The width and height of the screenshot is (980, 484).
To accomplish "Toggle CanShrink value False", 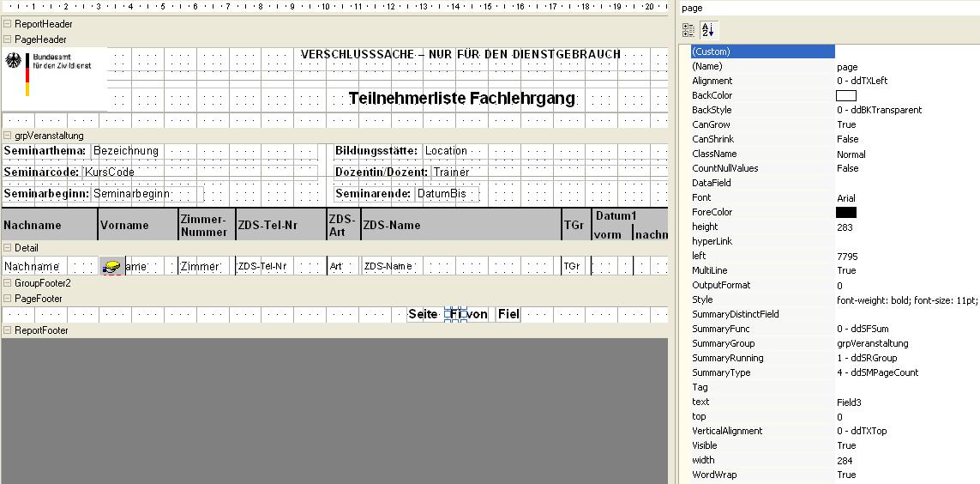I will (x=847, y=139).
